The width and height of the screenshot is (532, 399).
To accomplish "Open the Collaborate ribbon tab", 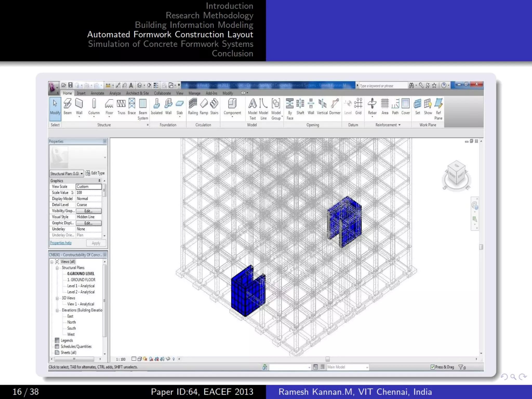I will pyautogui.click(x=162, y=93).
